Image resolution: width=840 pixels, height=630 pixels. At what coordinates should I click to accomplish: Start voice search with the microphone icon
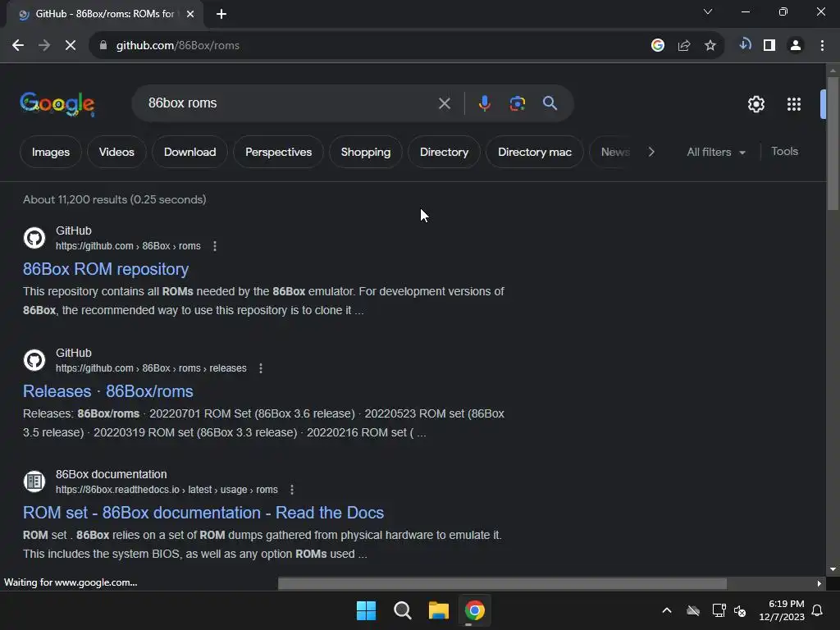coord(484,103)
